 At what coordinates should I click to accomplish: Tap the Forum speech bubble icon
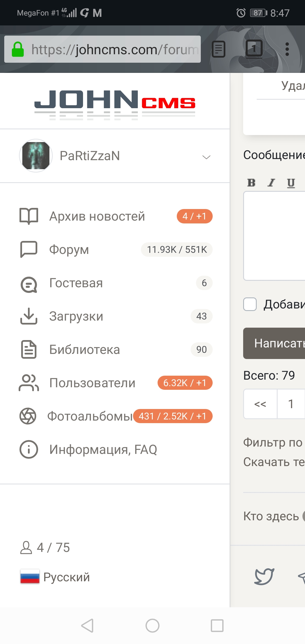(x=29, y=249)
